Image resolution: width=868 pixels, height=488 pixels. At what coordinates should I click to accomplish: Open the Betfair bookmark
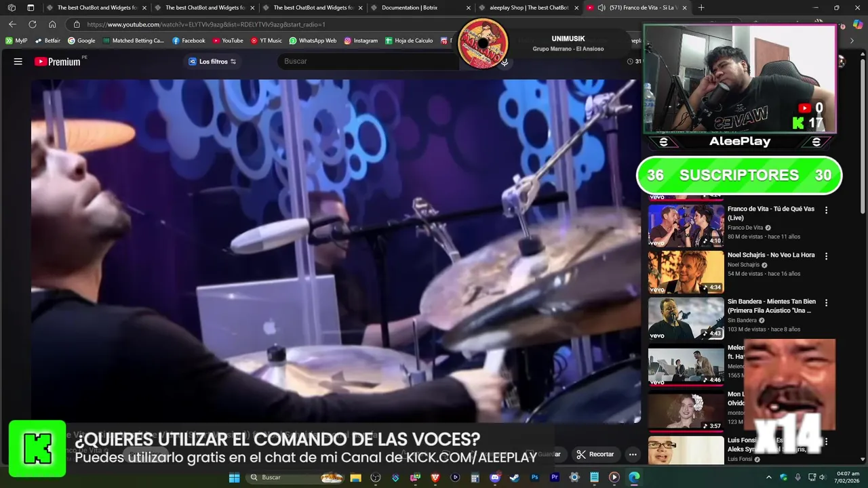47,41
